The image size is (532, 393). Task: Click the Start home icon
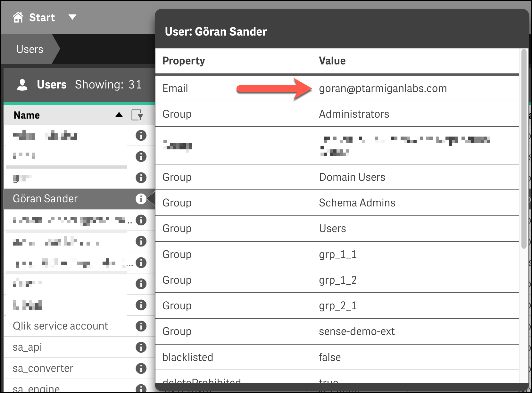18,17
